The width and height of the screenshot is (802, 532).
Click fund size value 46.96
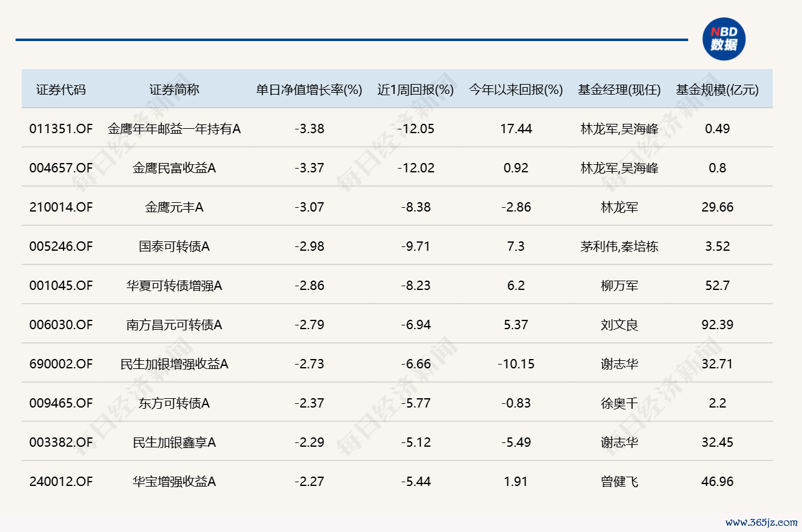tap(717, 482)
